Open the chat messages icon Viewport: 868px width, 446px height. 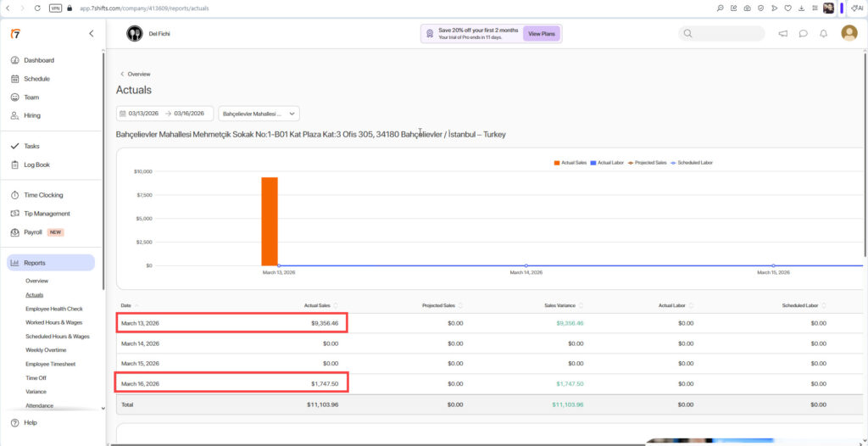click(x=803, y=33)
